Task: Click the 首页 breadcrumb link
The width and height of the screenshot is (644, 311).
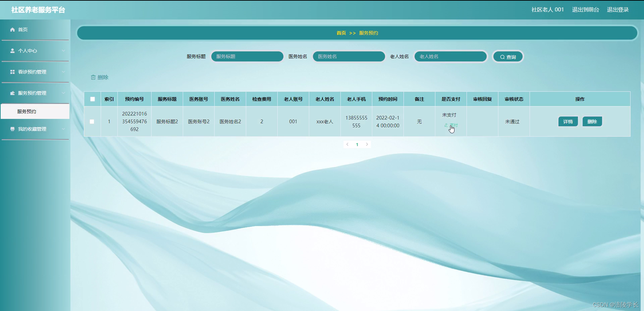Action: coord(341,33)
